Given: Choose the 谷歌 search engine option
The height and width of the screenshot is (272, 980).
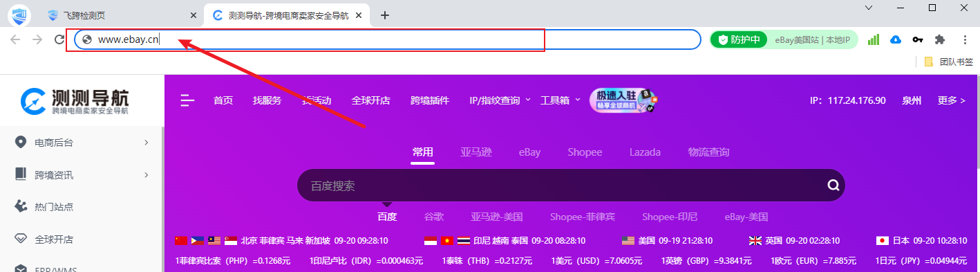Looking at the screenshot, I should [434, 217].
